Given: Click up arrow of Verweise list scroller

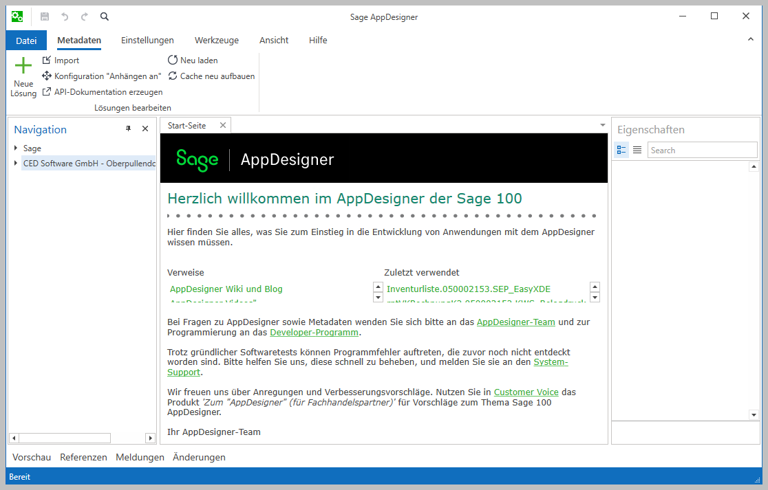Looking at the screenshot, I should tap(378, 287).
